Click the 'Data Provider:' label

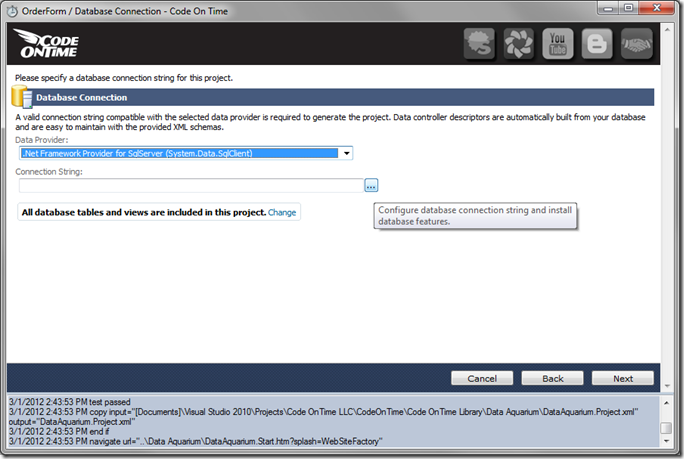click(42, 140)
